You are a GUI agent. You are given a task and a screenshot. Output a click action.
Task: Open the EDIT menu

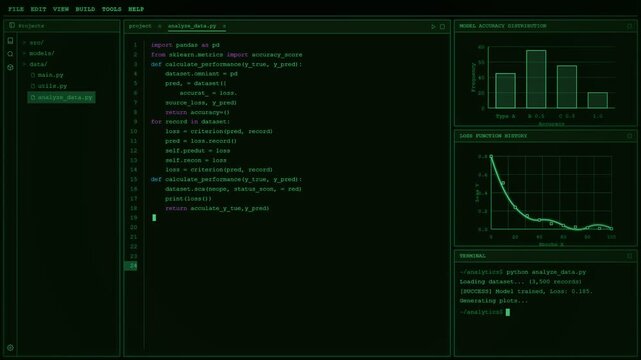pos(38,9)
